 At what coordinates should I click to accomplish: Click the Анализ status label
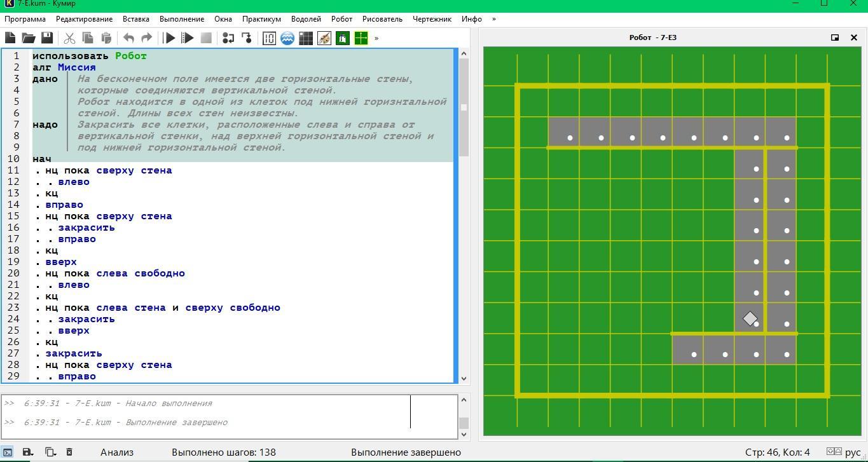(117, 452)
